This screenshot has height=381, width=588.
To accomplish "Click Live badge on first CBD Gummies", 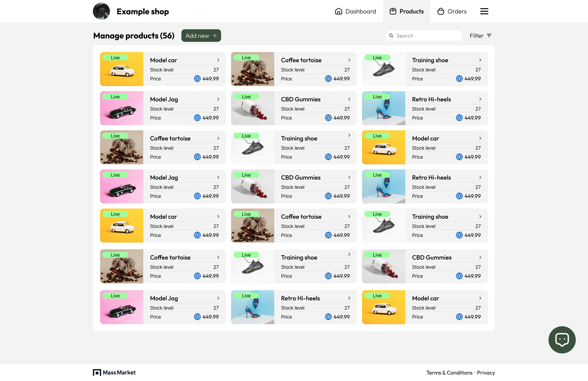I will point(246,97).
